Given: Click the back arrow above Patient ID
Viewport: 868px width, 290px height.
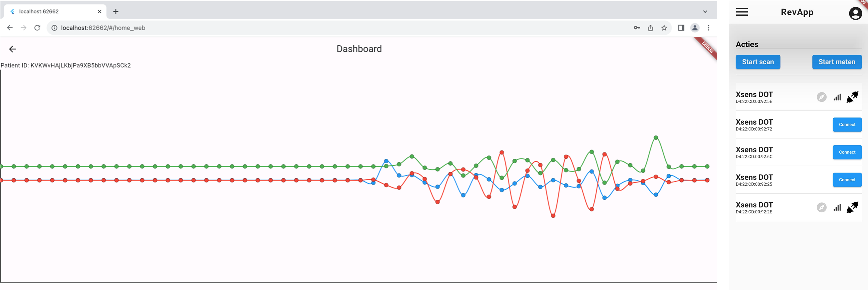Looking at the screenshot, I should (13, 49).
